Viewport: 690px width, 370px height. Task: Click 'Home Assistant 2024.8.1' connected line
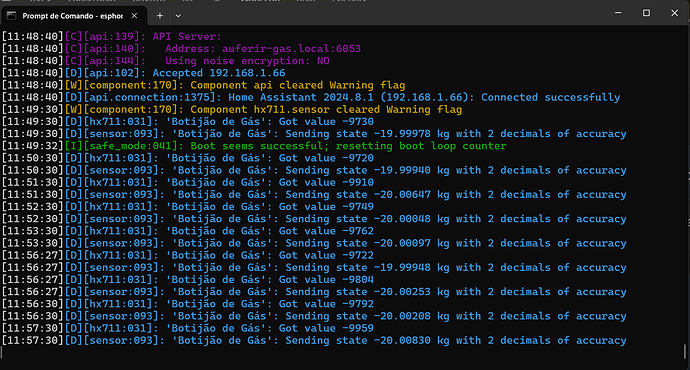311,97
